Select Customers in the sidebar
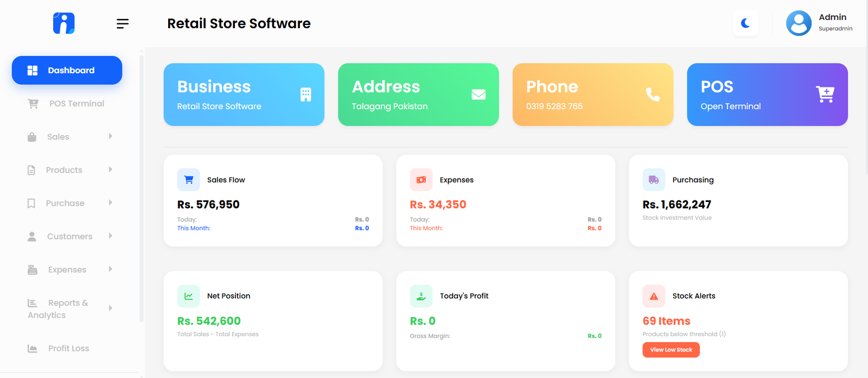The image size is (868, 378). pos(67,236)
